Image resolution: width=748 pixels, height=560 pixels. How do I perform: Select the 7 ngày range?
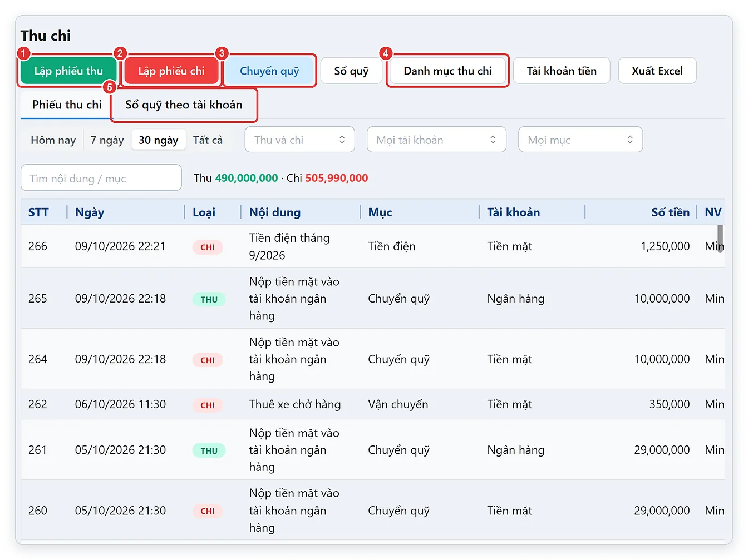(107, 140)
